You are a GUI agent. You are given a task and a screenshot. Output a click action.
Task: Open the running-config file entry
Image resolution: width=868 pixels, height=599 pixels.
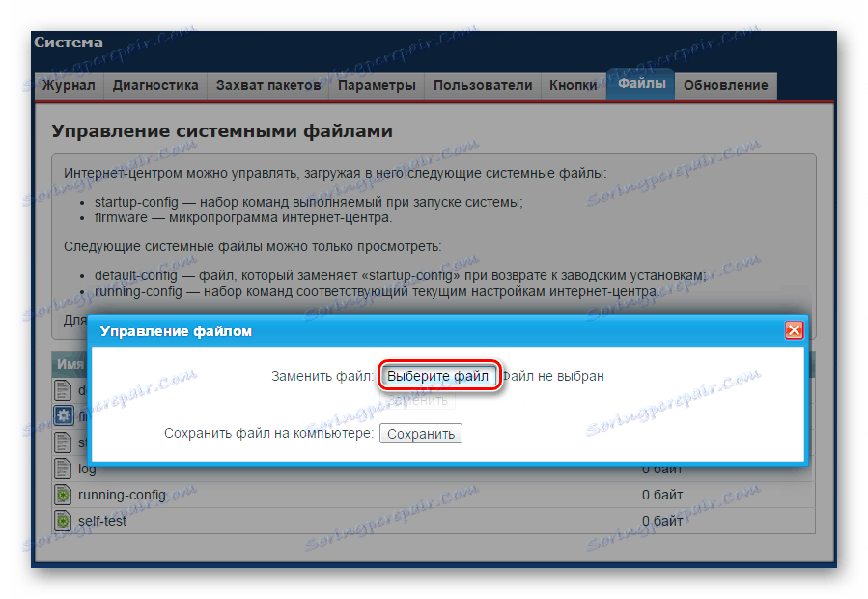click(122, 494)
